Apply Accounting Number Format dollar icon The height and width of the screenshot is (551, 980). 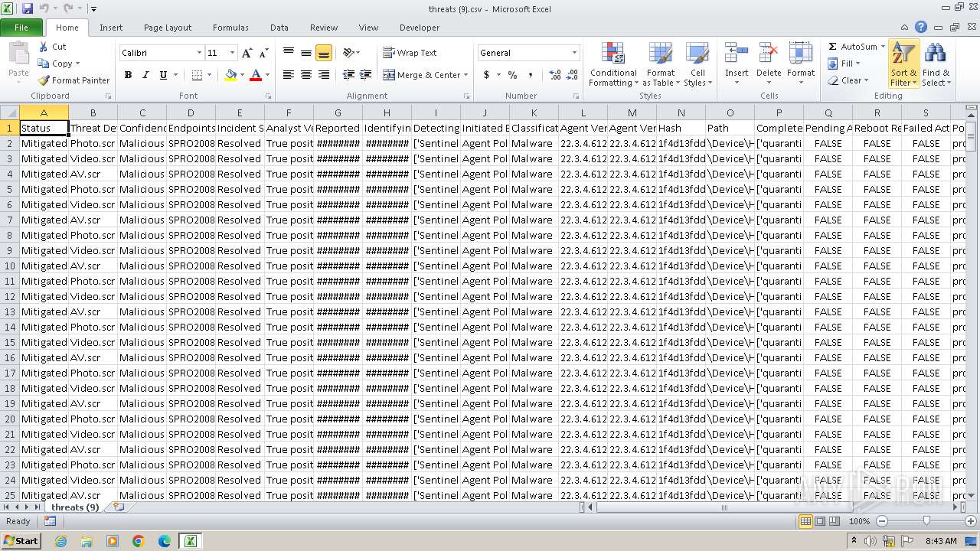pyautogui.click(x=486, y=75)
